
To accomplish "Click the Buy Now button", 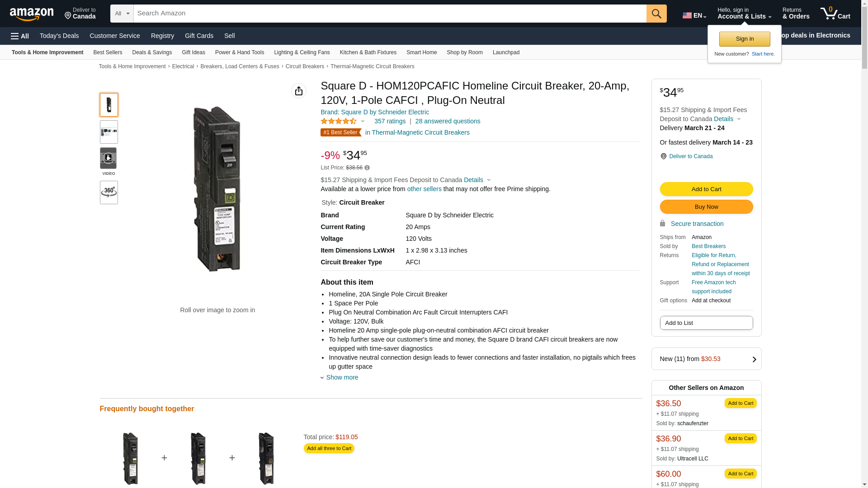I will [x=706, y=207].
